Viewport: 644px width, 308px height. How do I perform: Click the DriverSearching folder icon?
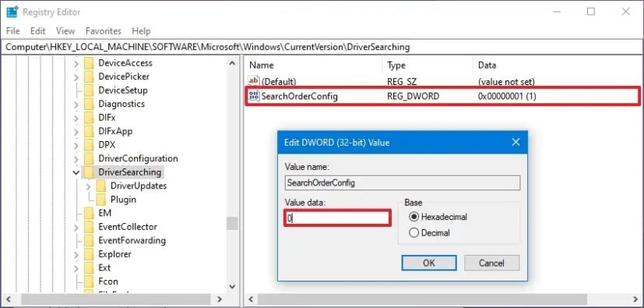(x=89, y=172)
